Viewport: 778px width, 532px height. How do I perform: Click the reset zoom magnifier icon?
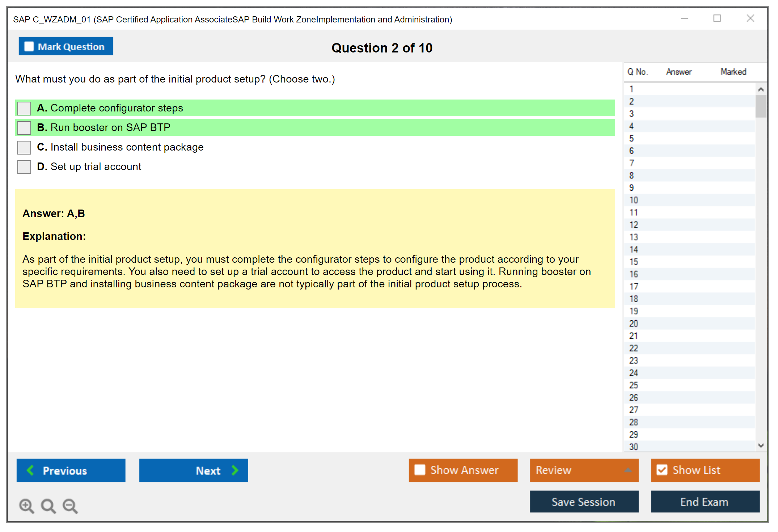point(48,506)
